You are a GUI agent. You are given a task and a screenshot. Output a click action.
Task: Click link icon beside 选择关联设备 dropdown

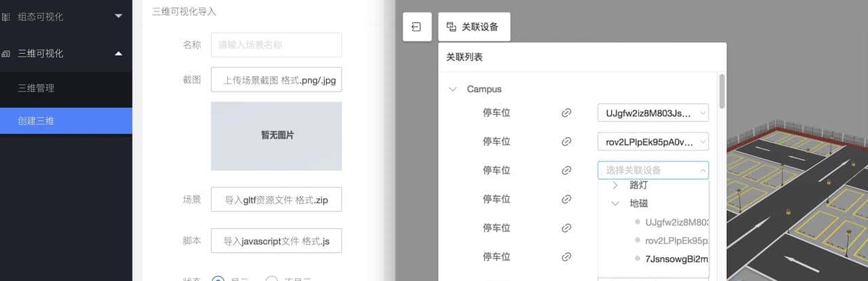pos(567,170)
